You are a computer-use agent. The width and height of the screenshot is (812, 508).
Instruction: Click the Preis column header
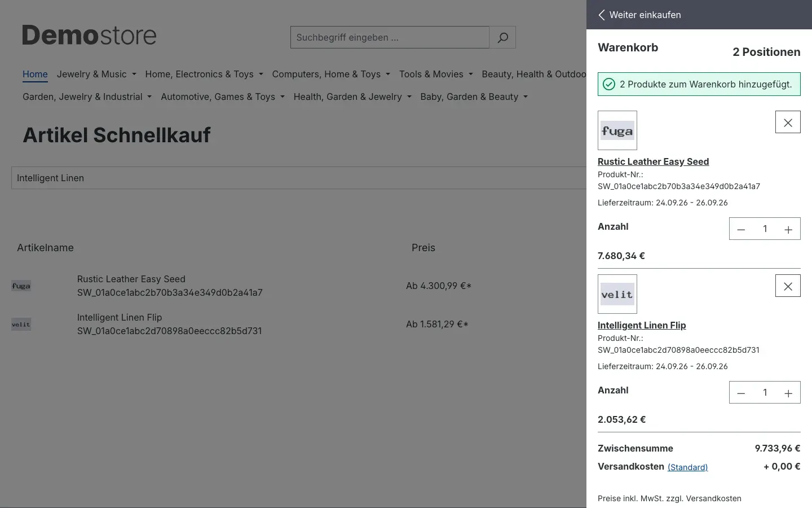[423, 248]
